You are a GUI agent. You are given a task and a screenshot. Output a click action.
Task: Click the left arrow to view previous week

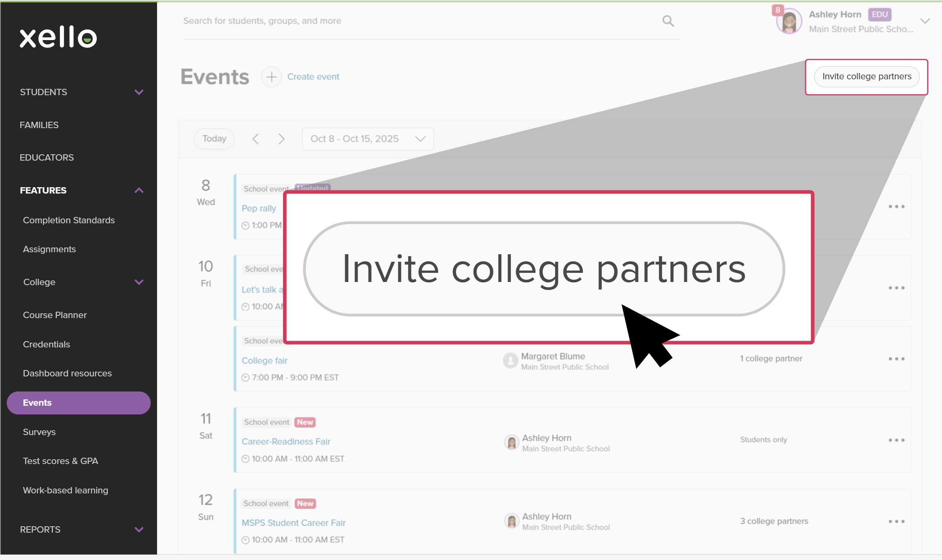pyautogui.click(x=256, y=138)
